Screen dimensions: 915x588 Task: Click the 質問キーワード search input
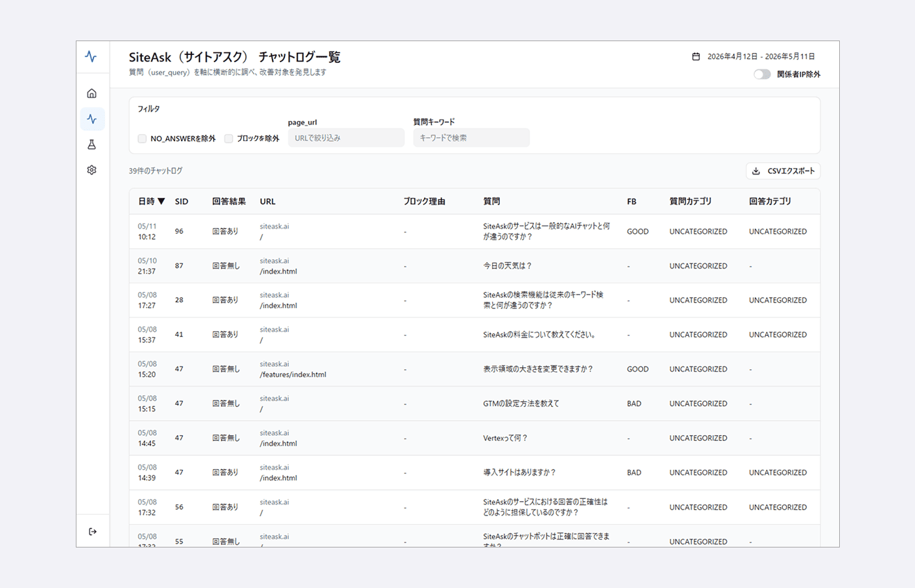471,138
